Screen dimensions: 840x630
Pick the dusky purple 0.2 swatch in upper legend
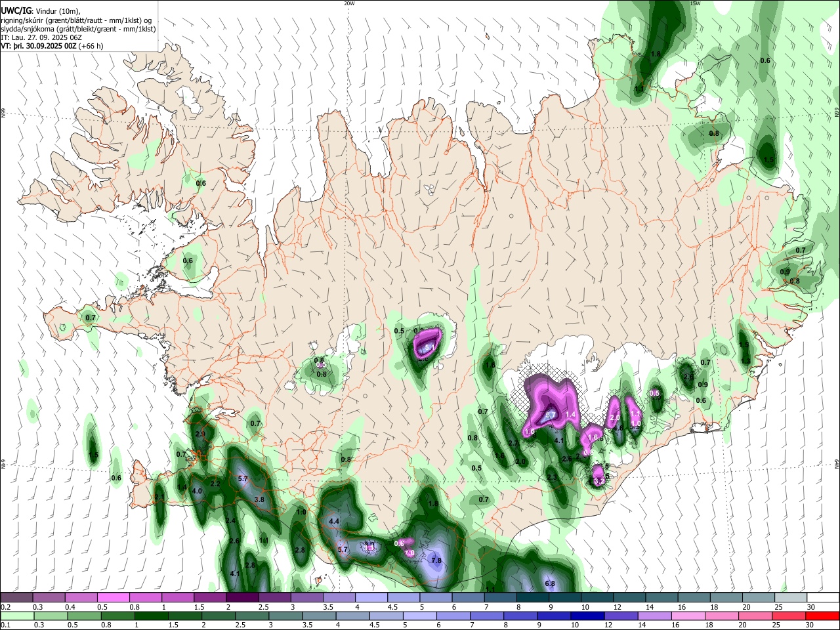coord(16,597)
